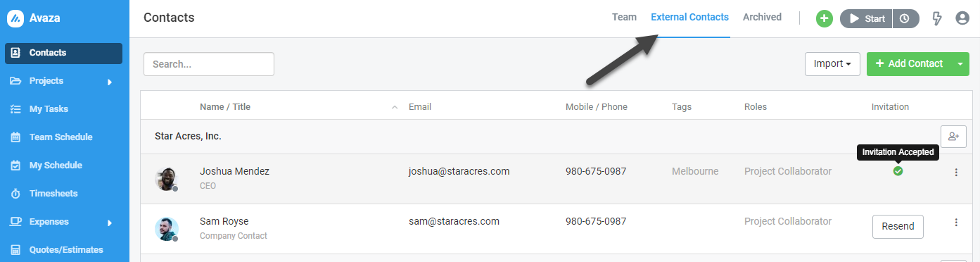This screenshot has height=262, width=980.
Task: Click the timer clock icon beside Start
Action: tap(905, 19)
